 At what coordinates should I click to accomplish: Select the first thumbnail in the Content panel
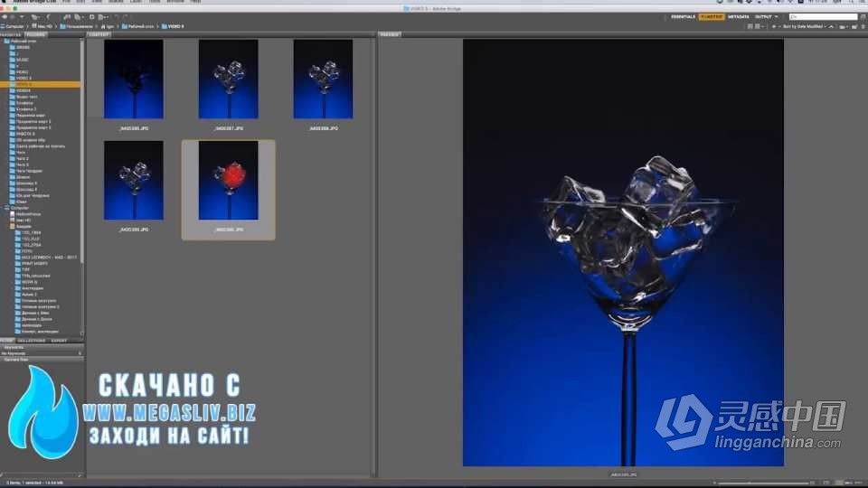133,80
